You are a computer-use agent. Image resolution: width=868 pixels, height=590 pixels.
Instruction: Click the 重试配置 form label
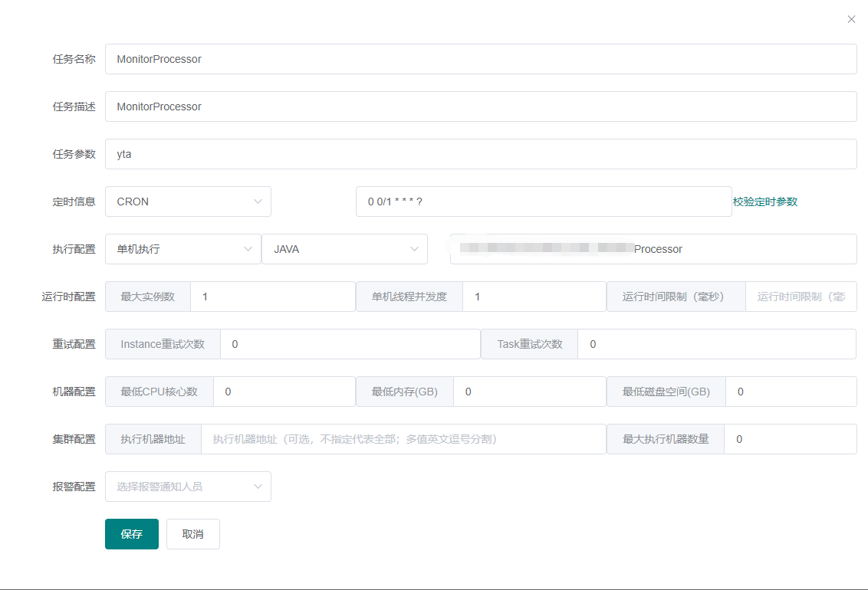(x=74, y=345)
